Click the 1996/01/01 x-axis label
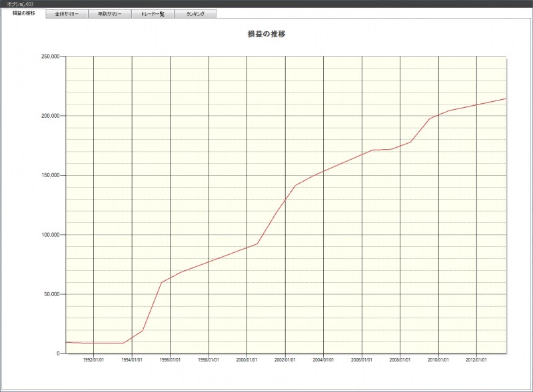This screenshot has height=392, width=533. click(170, 360)
